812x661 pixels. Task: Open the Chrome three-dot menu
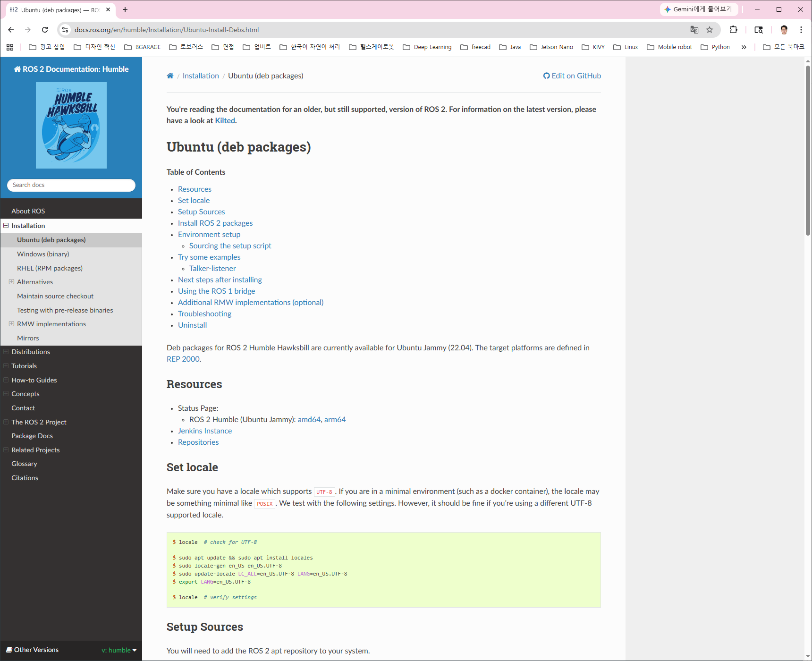pos(801,30)
